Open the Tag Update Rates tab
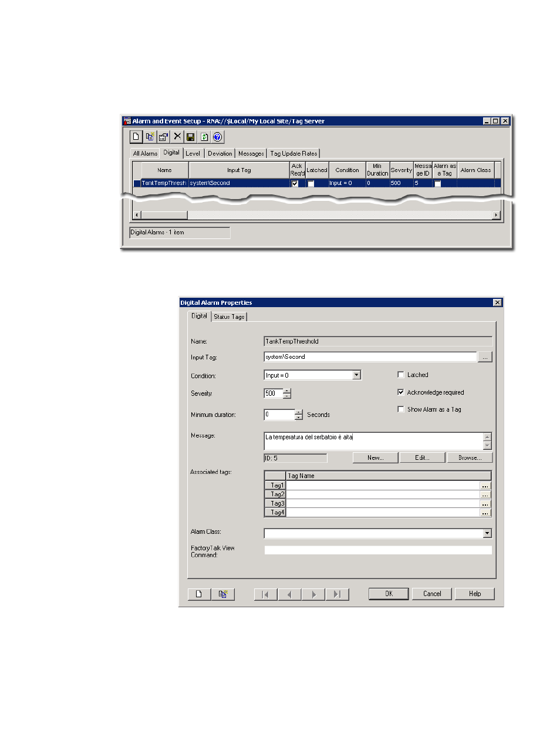This screenshot has width=560, height=747. [x=294, y=153]
